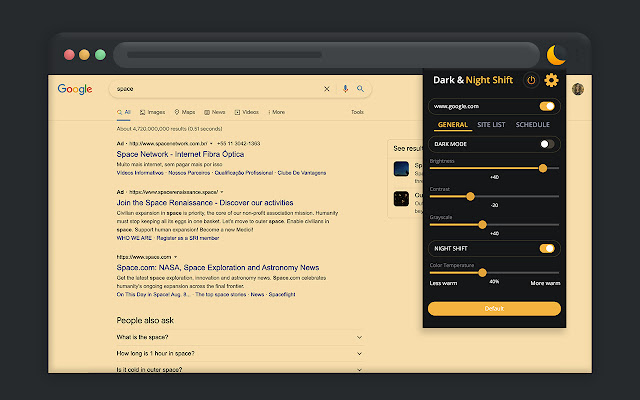This screenshot has width=640, height=400.
Task: Click the top space stories sitelink
Action: click(x=220, y=295)
